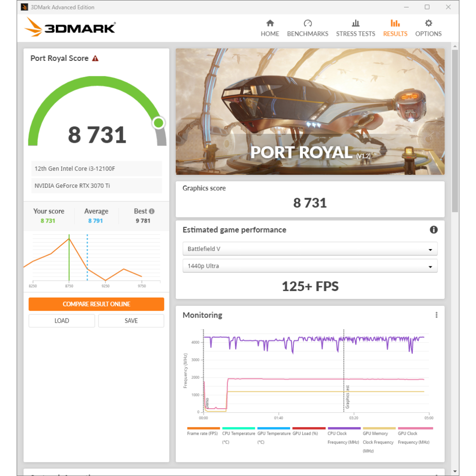Go to the Home tab icon
The width and height of the screenshot is (476, 476).
pos(270,23)
